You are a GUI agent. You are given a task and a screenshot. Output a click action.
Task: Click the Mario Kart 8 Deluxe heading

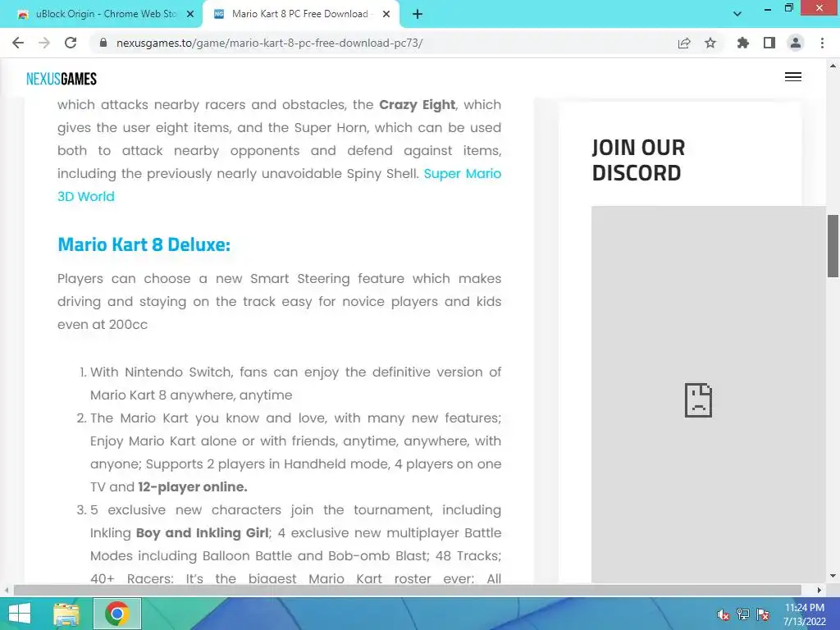point(144,244)
